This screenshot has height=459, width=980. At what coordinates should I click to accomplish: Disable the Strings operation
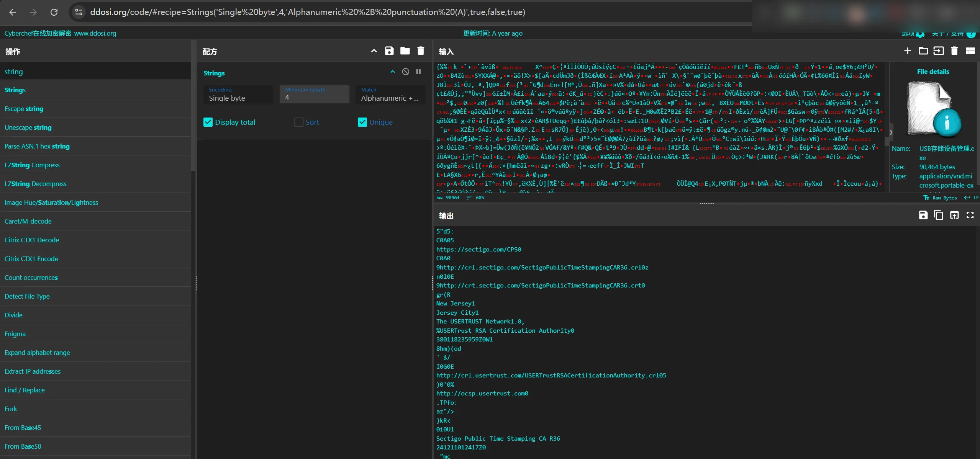pos(405,72)
